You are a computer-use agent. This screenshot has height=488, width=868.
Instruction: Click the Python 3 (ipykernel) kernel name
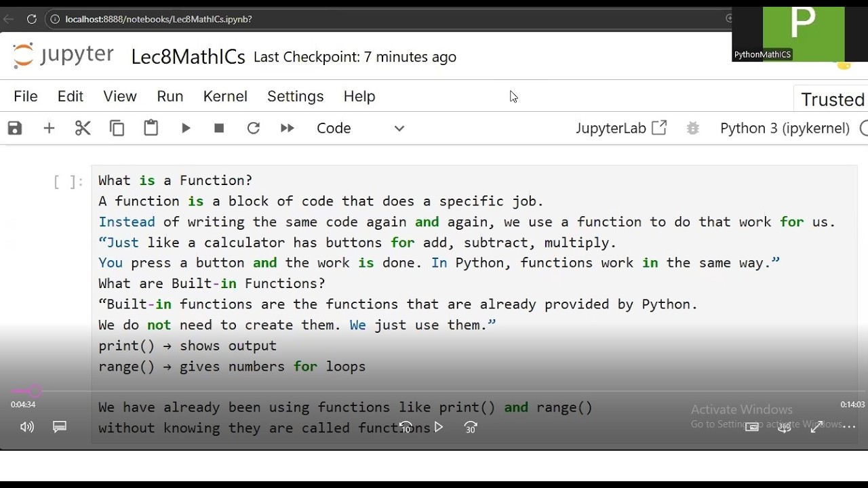(x=785, y=128)
